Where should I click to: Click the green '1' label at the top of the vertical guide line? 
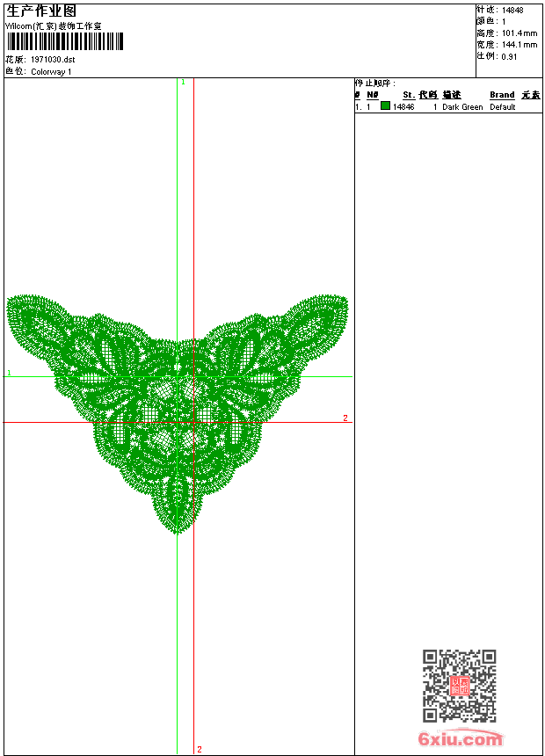tap(183, 83)
